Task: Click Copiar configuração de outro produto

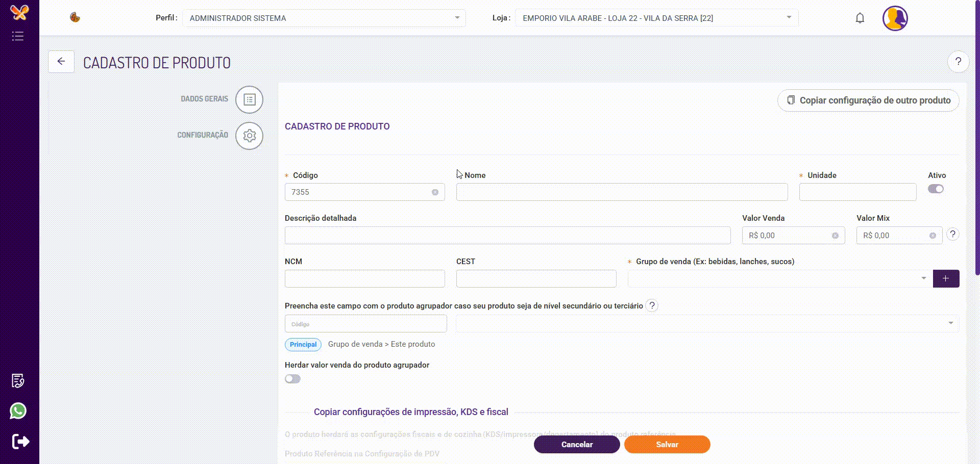Action: coord(868,100)
